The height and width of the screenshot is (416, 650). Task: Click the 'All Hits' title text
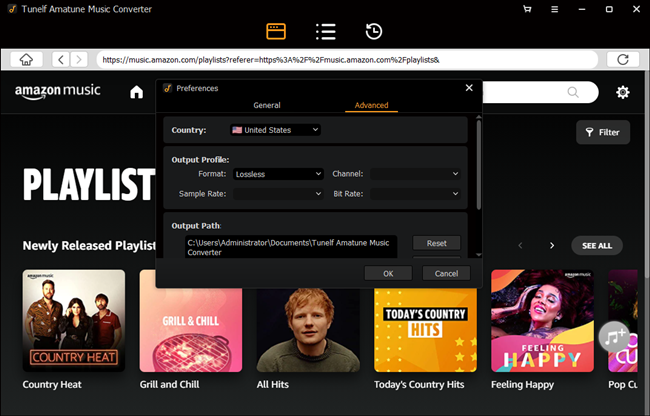272,385
